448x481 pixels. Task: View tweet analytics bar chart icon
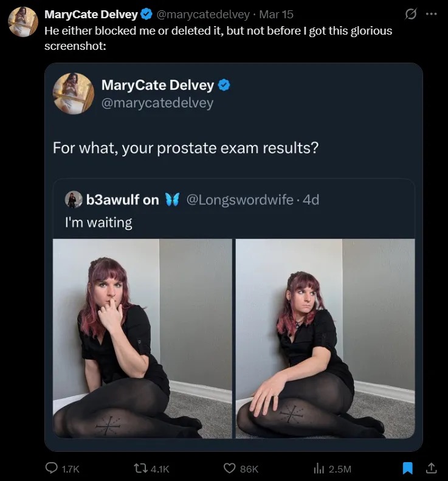tap(317, 468)
